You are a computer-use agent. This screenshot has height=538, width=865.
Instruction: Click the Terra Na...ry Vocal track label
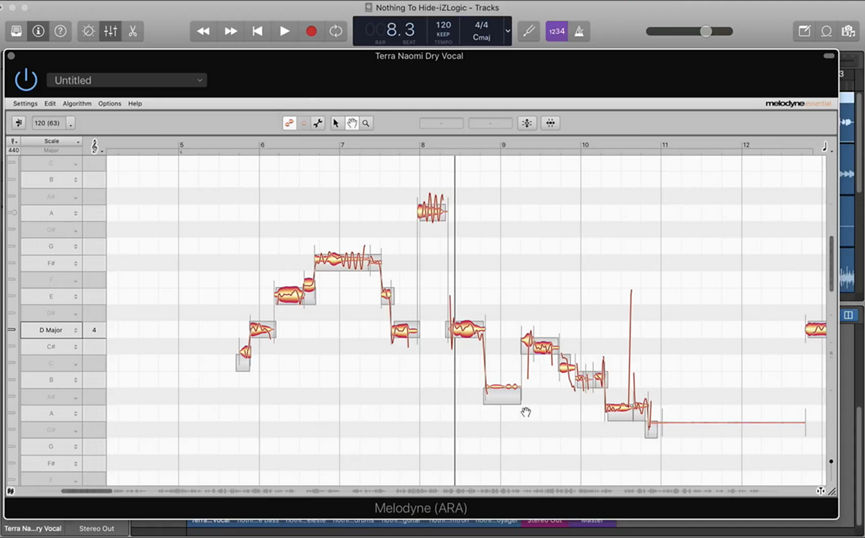33,529
